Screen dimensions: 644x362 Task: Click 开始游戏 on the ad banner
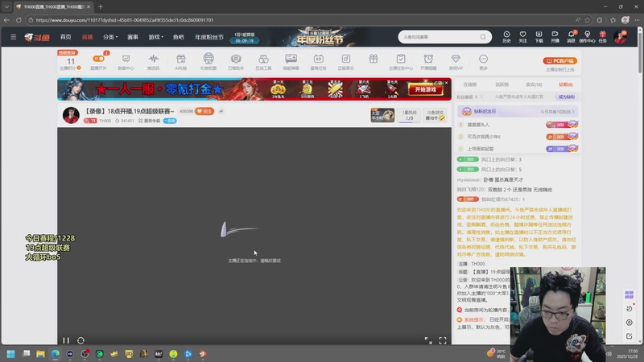click(x=426, y=89)
